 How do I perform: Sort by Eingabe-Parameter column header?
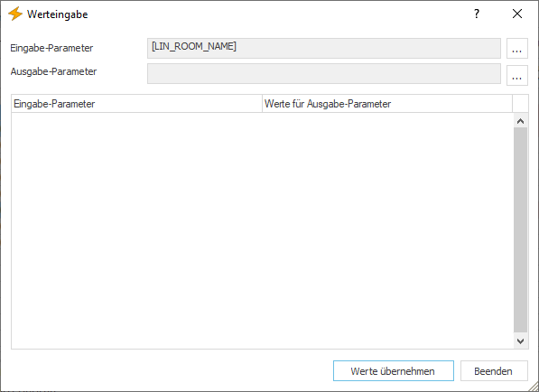[x=137, y=104]
